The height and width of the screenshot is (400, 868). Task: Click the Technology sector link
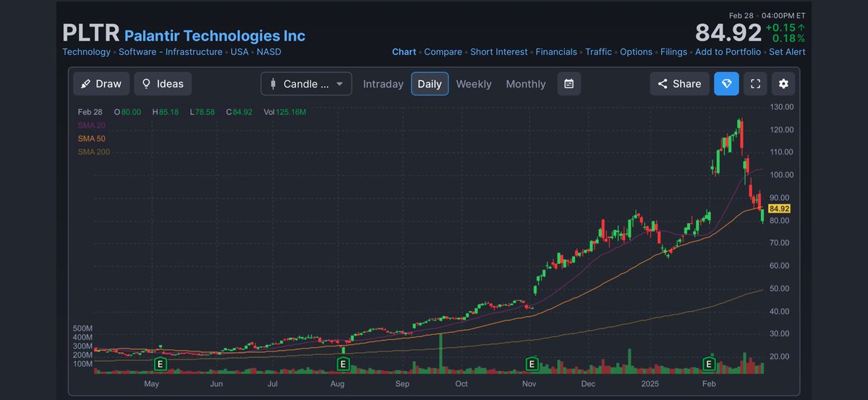click(x=87, y=52)
